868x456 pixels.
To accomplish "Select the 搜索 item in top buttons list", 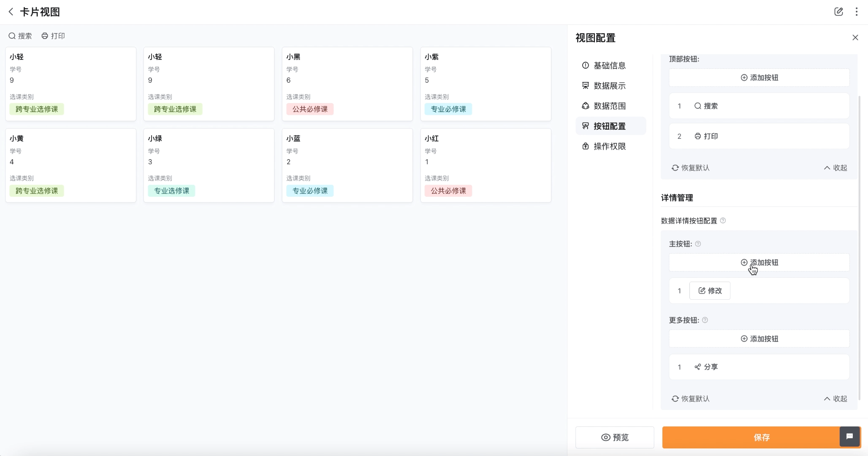I will click(759, 106).
